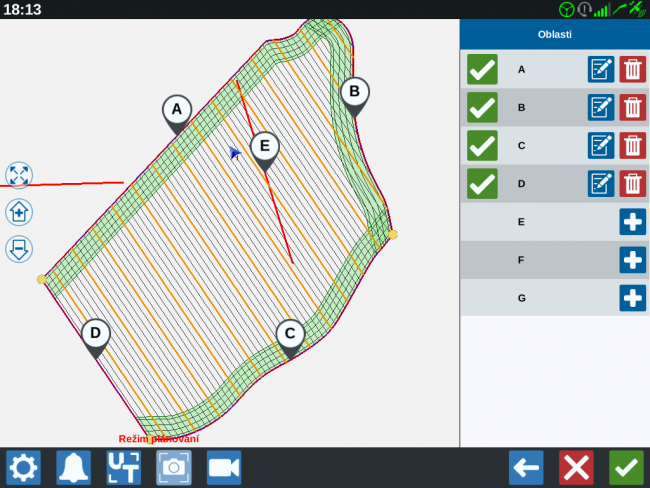Toggle the checkbox for area A

(482, 69)
